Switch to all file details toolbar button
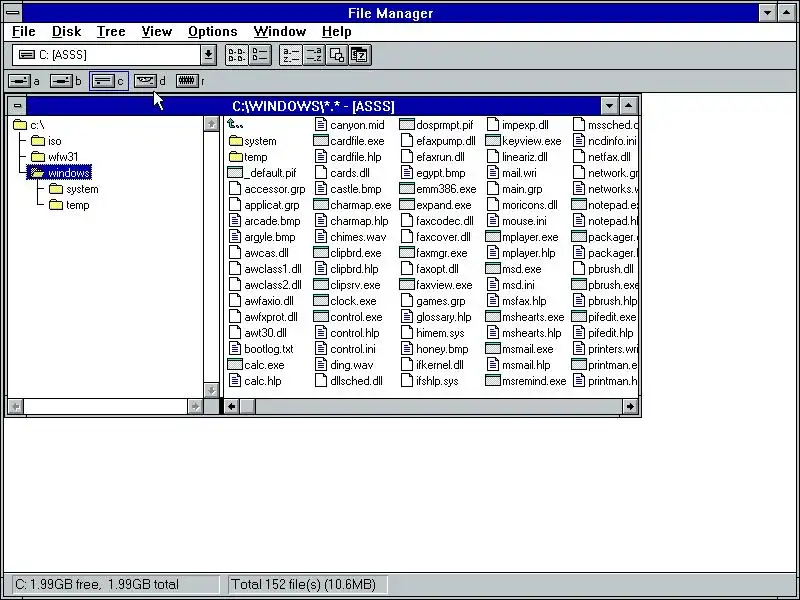 [260, 55]
